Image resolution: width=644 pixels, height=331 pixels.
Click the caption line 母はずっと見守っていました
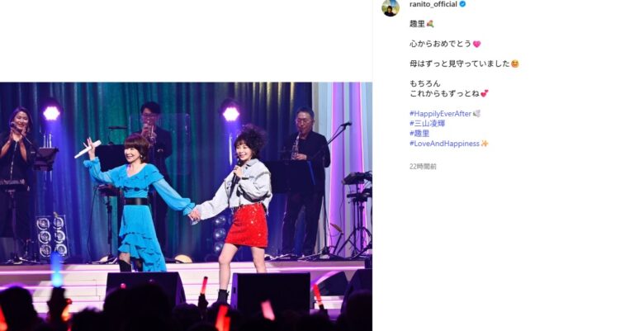point(460,64)
